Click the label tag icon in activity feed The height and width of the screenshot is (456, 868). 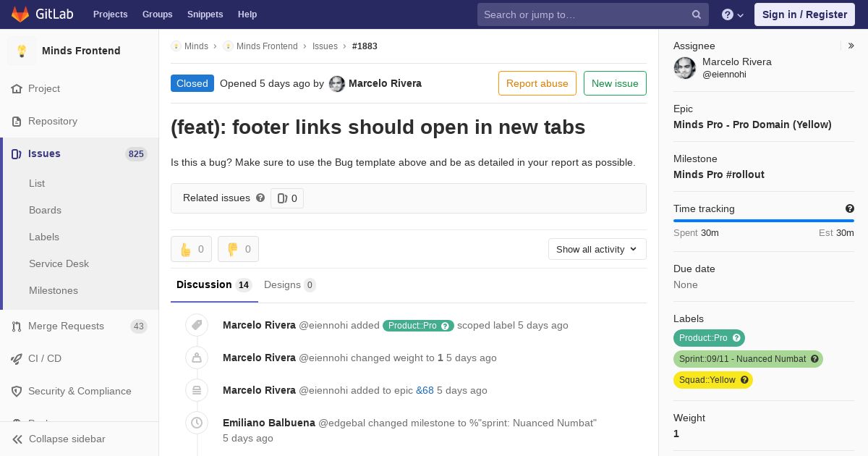(197, 326)
